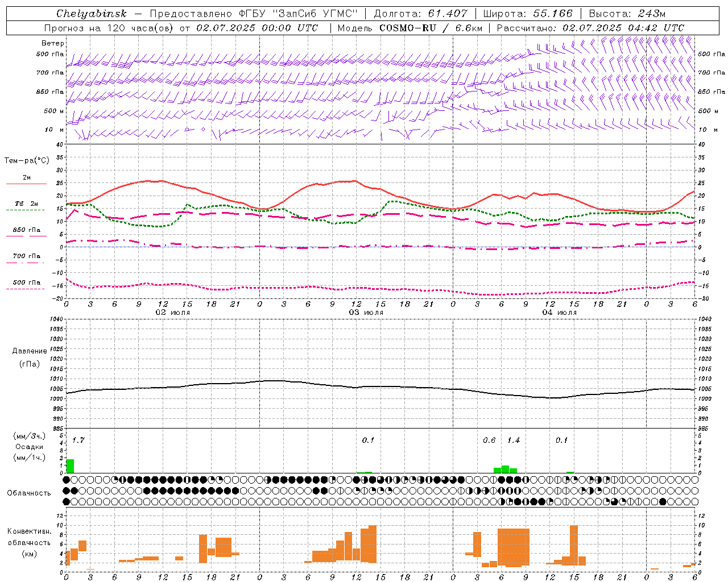This screenshot has width=728, height=582.
Task: Click the 'Облачность' cloud cover label
Action: pyautogui.click(x=29, y=493)
